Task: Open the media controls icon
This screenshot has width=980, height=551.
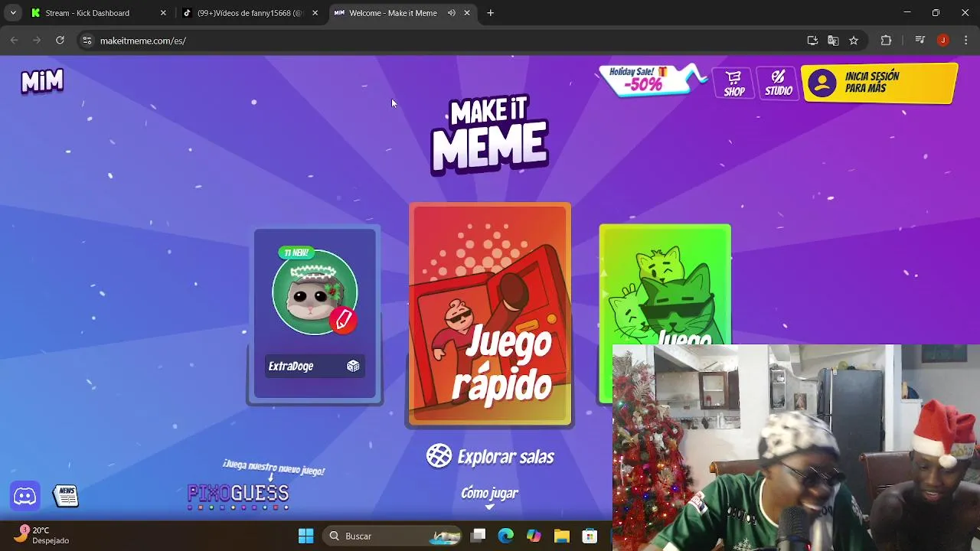Action: click(x=920, y=41)
